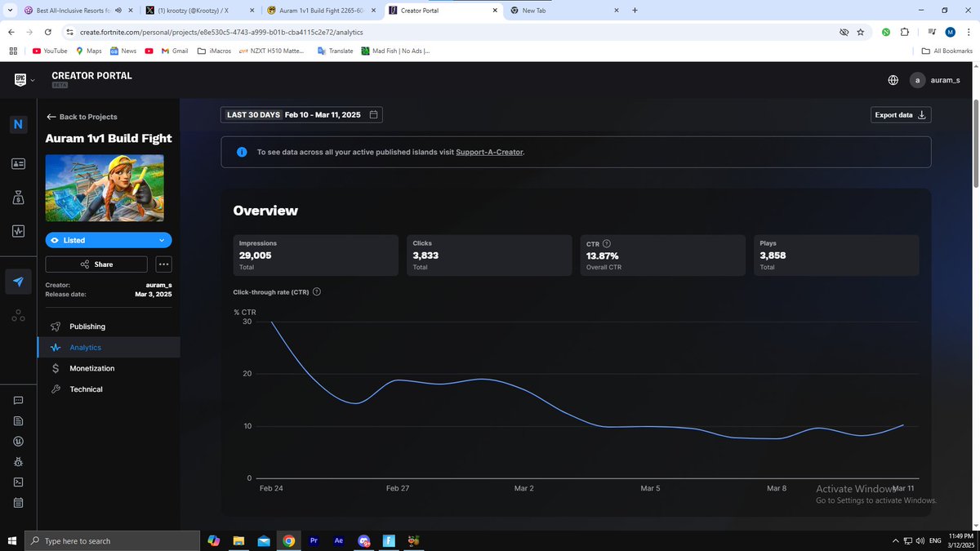Click the Clicks 3,833 card
Image resolution: width=980 pixels, height=551 pixels.
[489, 256]
